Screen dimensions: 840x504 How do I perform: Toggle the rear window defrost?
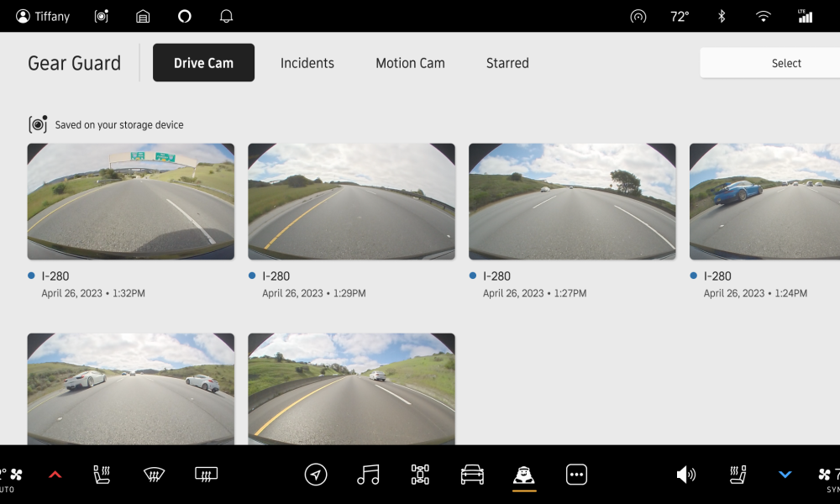point(207,475)
